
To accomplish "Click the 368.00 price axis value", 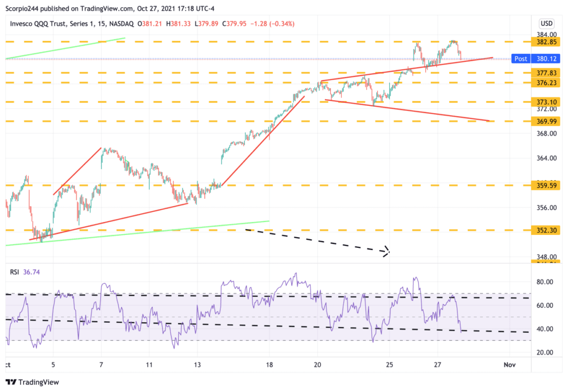I will (546, 134).
